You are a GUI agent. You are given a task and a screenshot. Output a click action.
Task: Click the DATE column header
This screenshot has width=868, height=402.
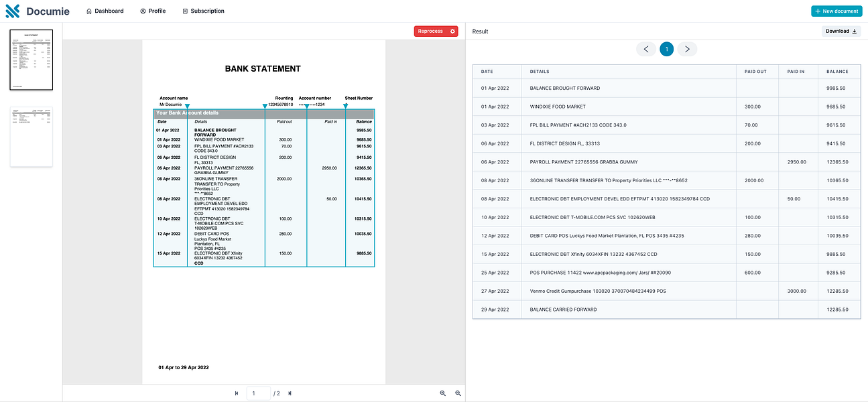[497, 72]
